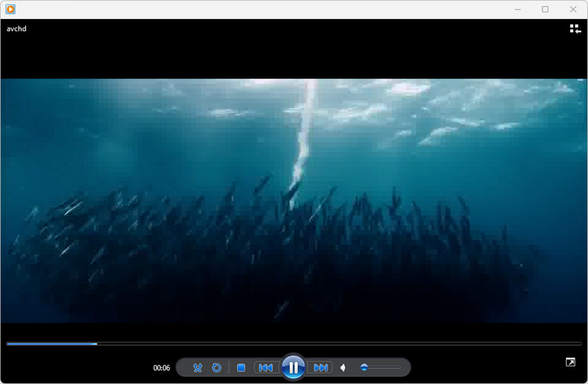588x384 pixels.
Task: Click on the underwater video frame
Action: click(294, 200)
